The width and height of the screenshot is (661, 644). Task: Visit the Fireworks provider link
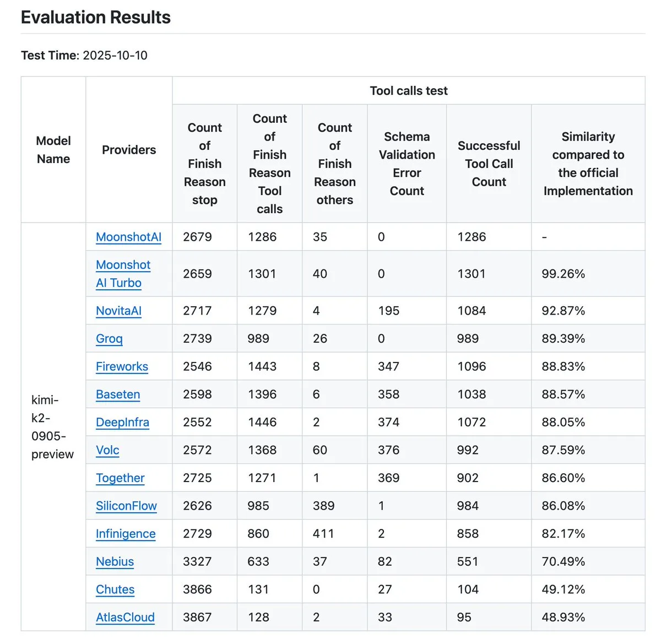click(122, 366)
